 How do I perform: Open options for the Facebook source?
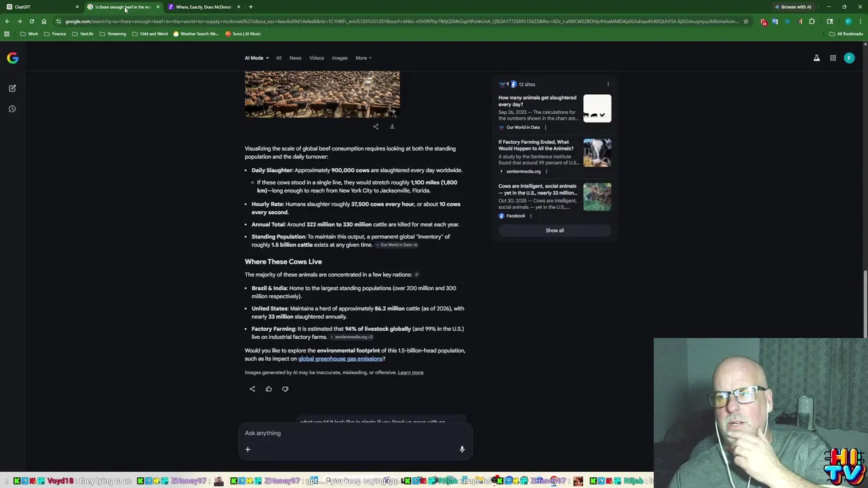pos(531,216)
